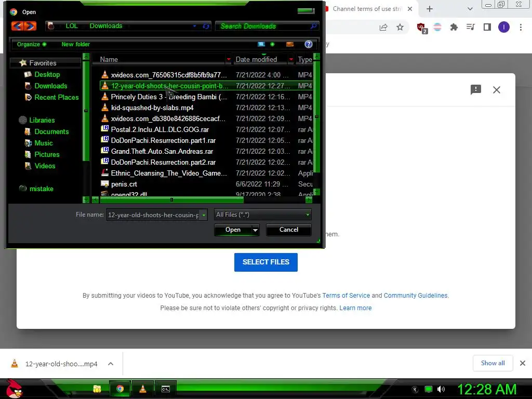Open the Organize dropdown menu
The image size is (532, 399).
[x=32, y=44]
